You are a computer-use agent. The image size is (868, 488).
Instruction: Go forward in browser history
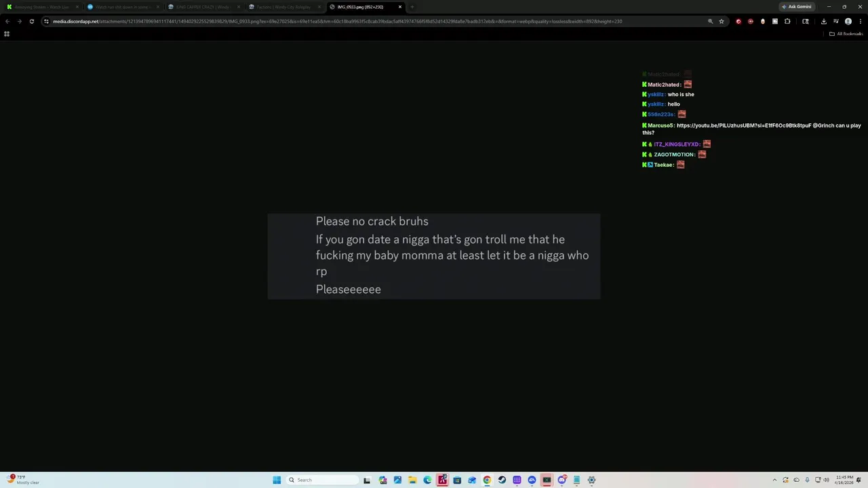tap(19, 21)
